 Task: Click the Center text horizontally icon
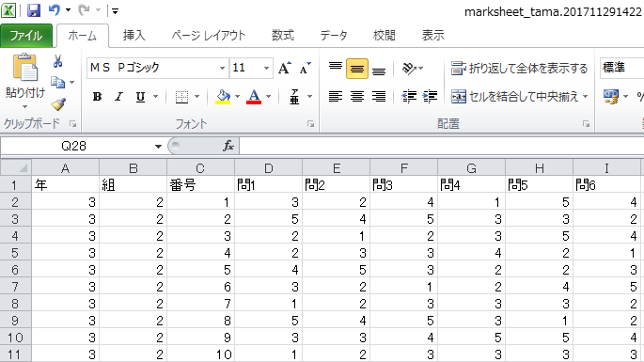pyautogui.click(x=357, y=97)
